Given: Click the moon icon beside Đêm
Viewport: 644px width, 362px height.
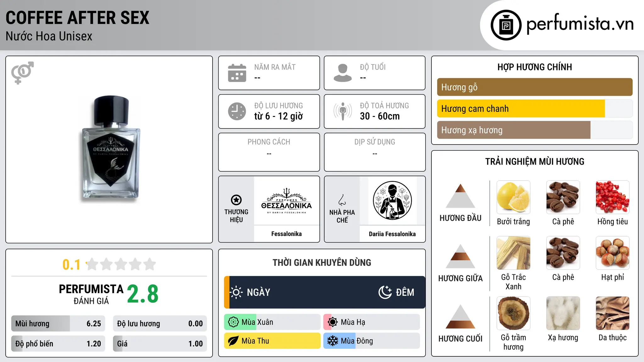Looking at the screenshot, I should (385, 292).
